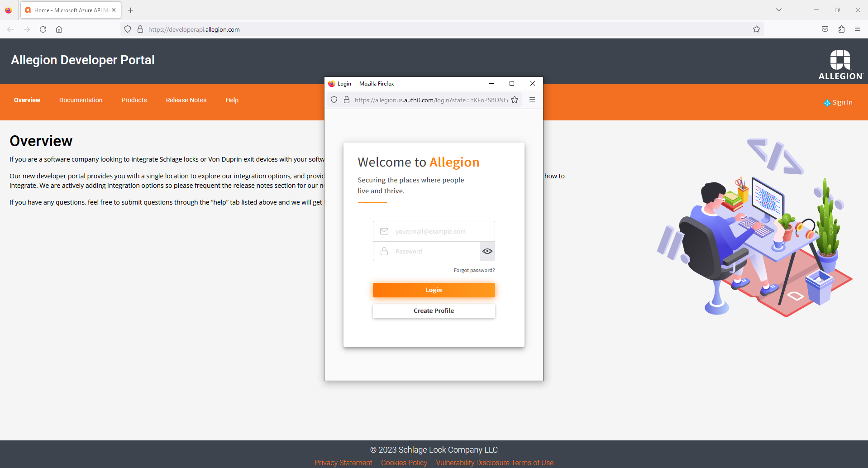Click the email address input field
This screenshot has width=868, height=468.
click(434, 231)
